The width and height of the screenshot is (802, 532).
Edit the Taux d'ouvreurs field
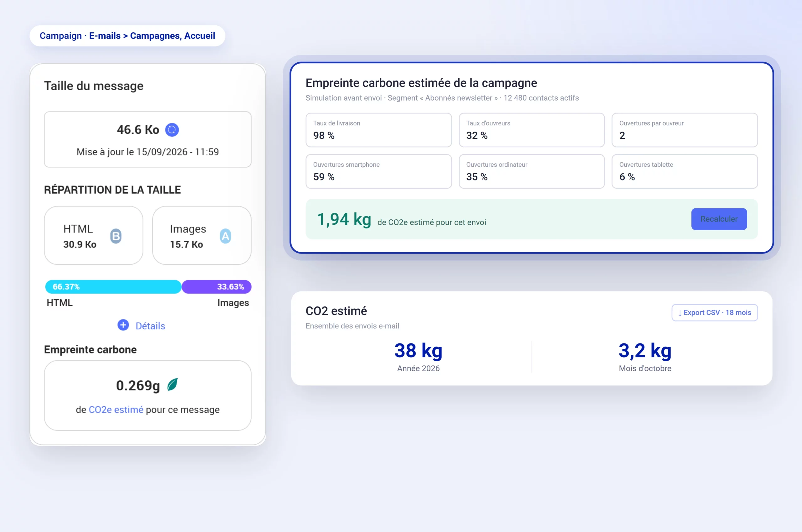point(532,130)
